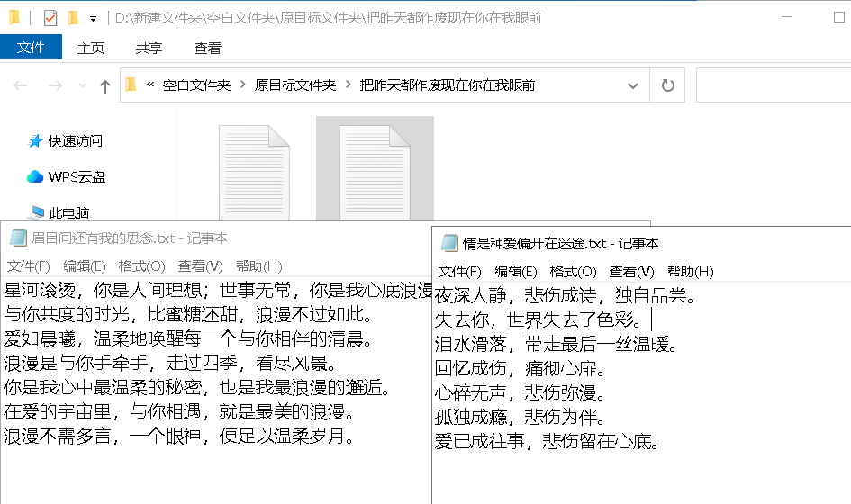This screenshot has height=504, width=851.
Task: Switch to the 查看 ribbon tab
Action: (208, 49)
